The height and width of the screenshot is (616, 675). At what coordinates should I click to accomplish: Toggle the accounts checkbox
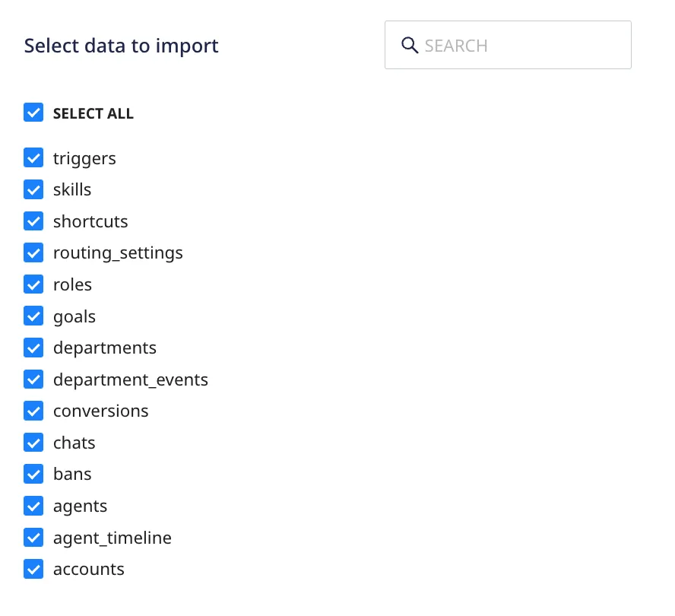[33, 569]
